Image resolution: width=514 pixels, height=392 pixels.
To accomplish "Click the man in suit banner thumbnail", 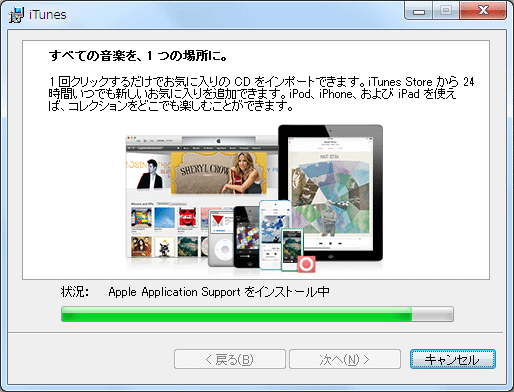I will click(149, 173).
